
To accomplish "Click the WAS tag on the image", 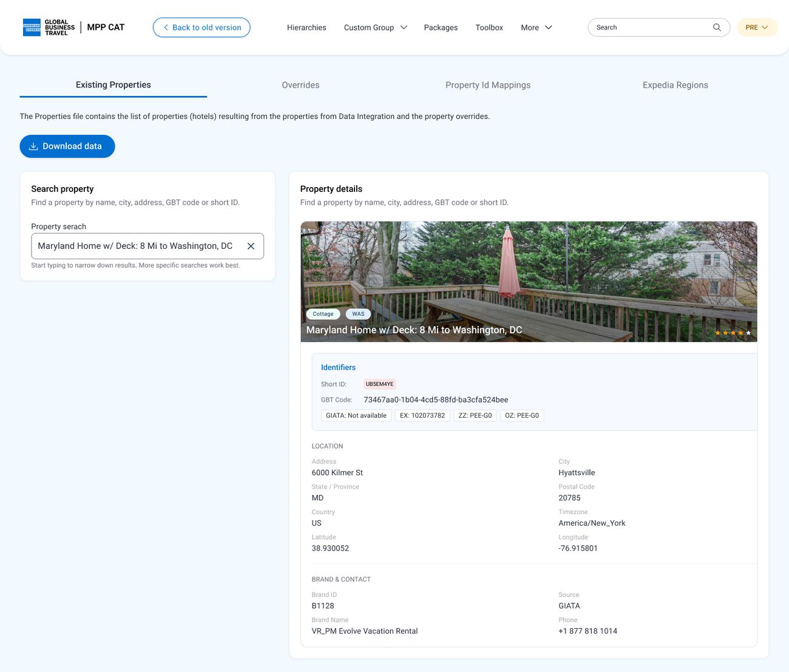I will coord(358,314).
